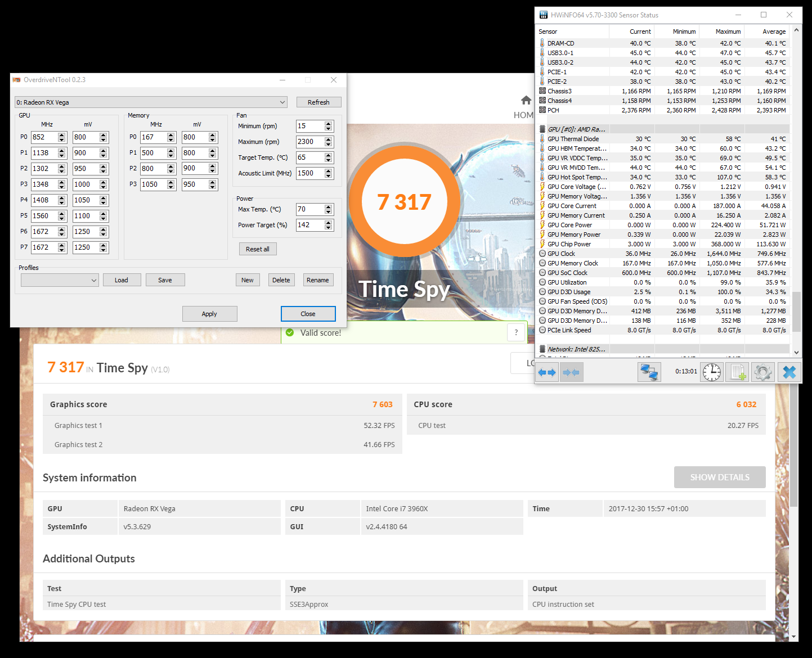Click the fan icon of Chassis3 row
This screenshot has height=658, width=812.
[542, 91]
